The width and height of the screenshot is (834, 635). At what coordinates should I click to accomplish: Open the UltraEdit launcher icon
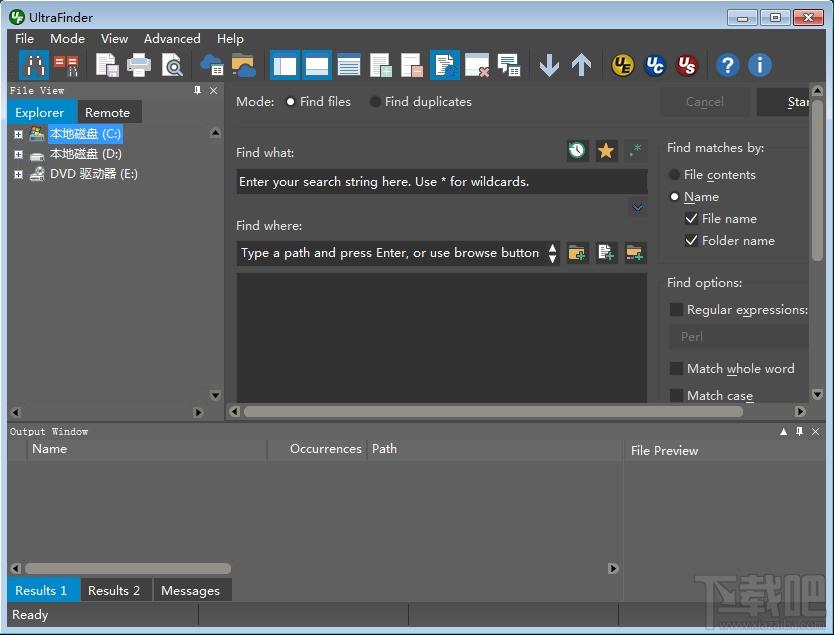point(623,66)
